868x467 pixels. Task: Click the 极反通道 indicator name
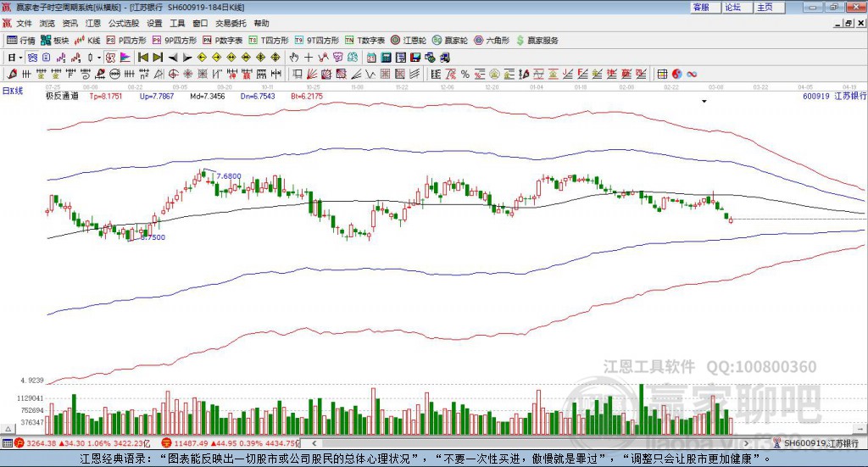click(x=62, y=97)
